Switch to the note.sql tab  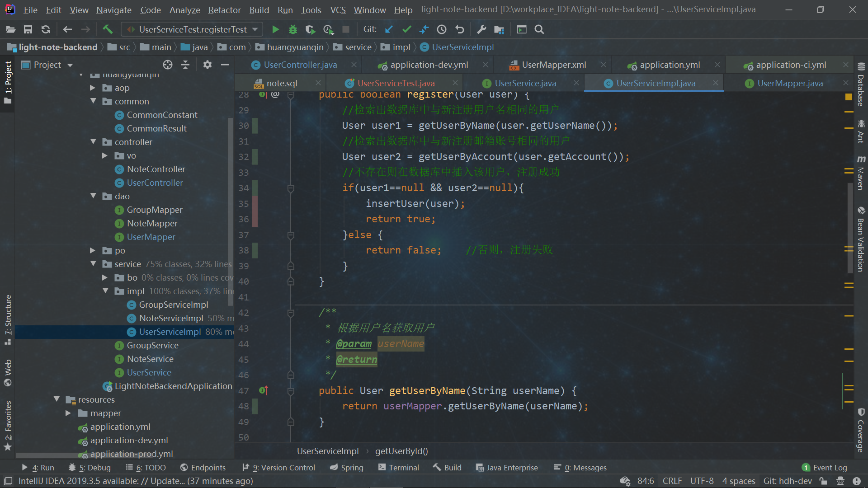tap(282, 83)
